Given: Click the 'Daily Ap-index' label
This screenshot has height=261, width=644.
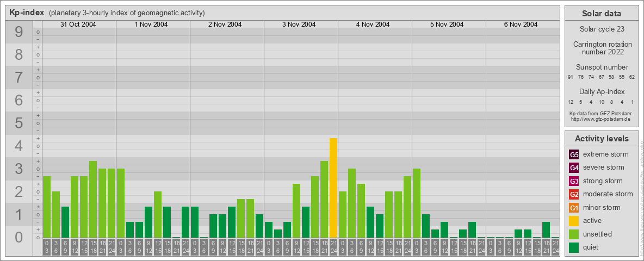Looking at the screenshot, I should [602, 91].
